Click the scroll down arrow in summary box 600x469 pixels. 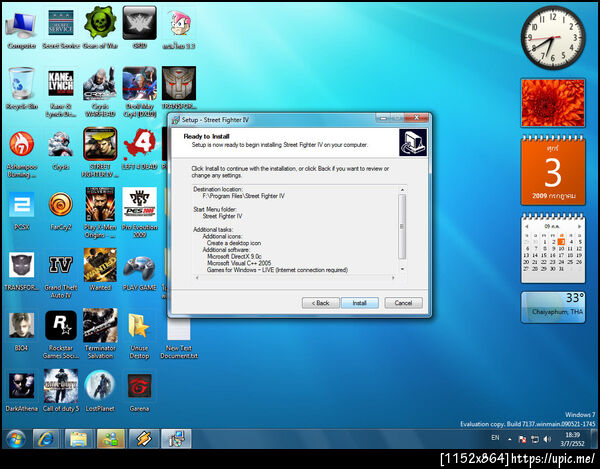(402, 269)
